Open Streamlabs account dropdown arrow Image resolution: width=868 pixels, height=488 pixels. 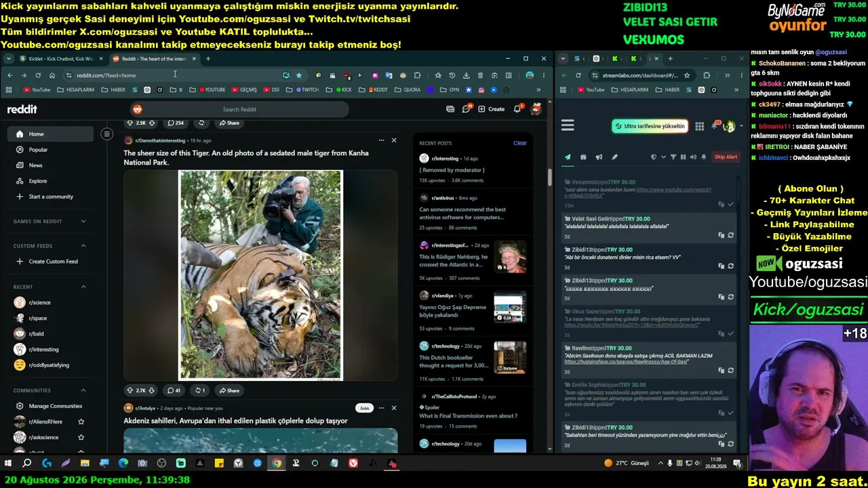[741, 126]
